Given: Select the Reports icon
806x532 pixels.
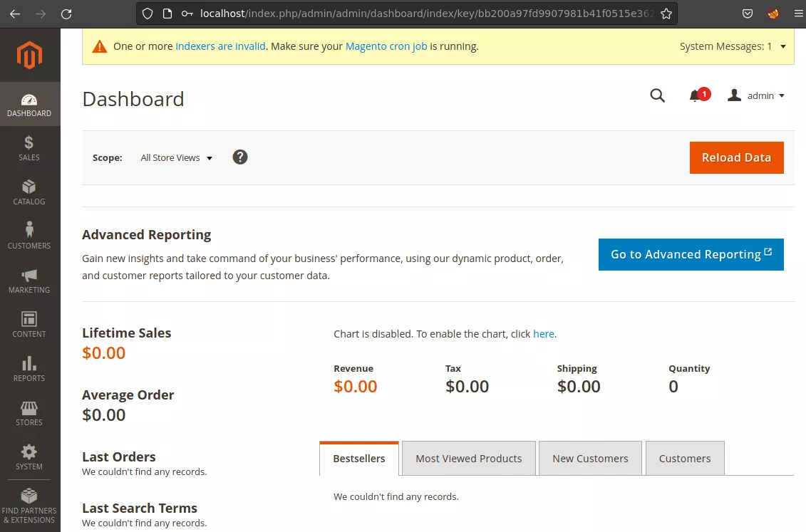Looking at the screenshot, I should (x=29, y=368).
